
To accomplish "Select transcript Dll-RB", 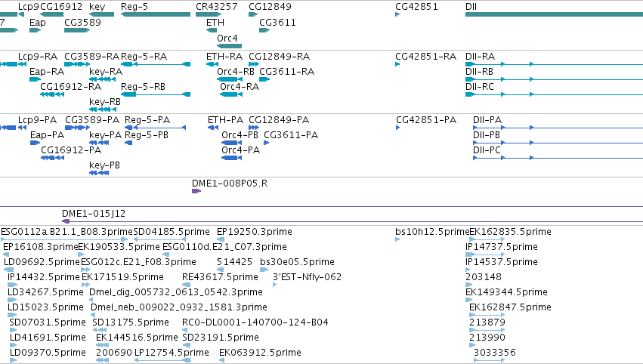I will [x=554, y=79].
